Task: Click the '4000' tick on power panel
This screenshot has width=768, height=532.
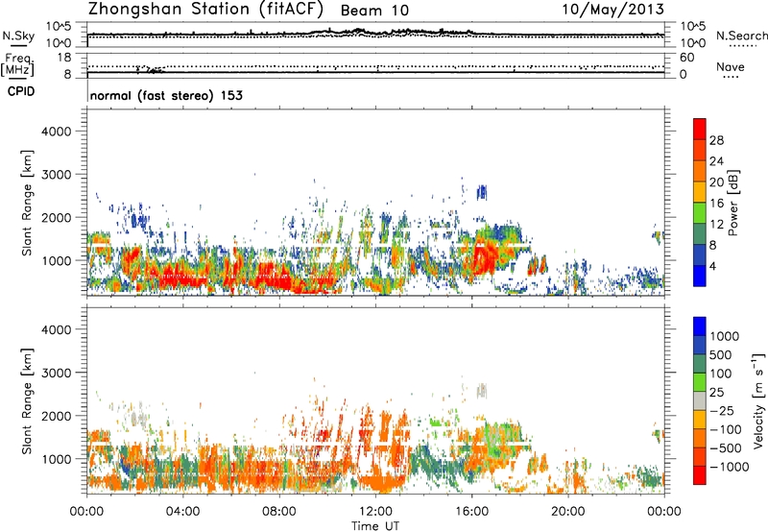Action: pos(56,132)
